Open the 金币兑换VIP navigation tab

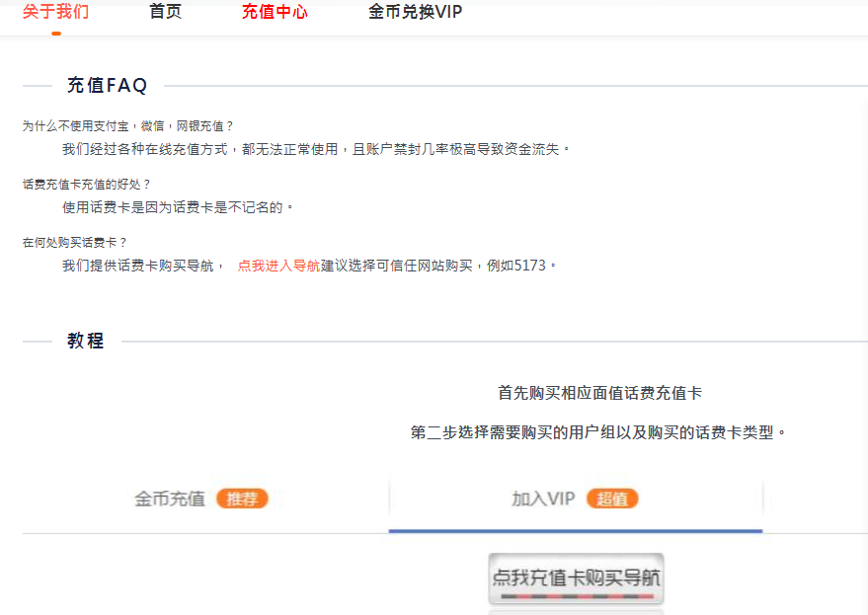click(x=415, y=12)
